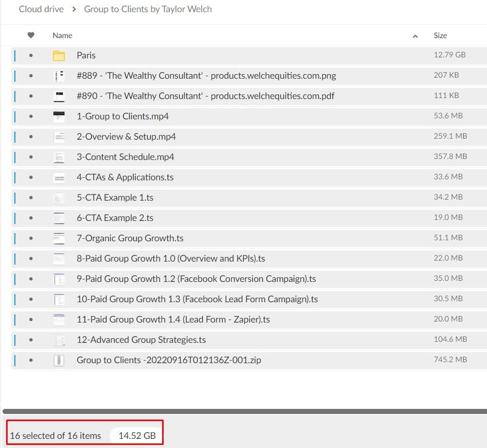Toggle favorite dot for 6-CTA Example 2.ts
487x448 pixels.
[x=31, y=218]
